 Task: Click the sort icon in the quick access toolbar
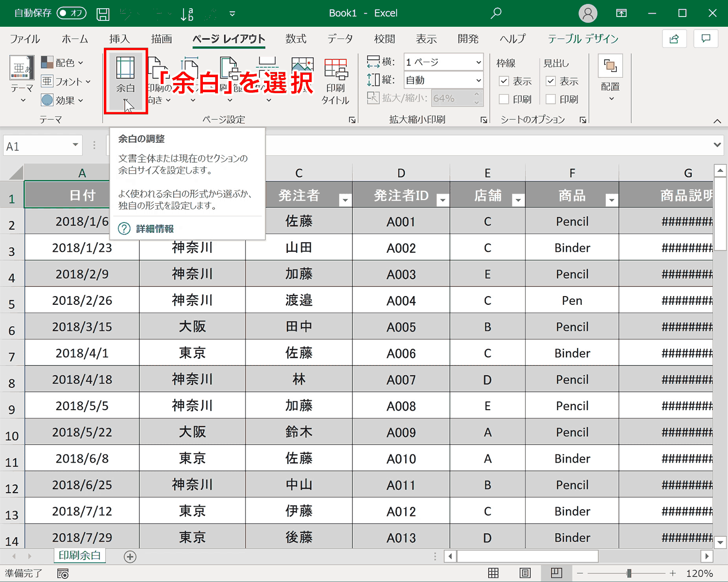click(187, 14)
